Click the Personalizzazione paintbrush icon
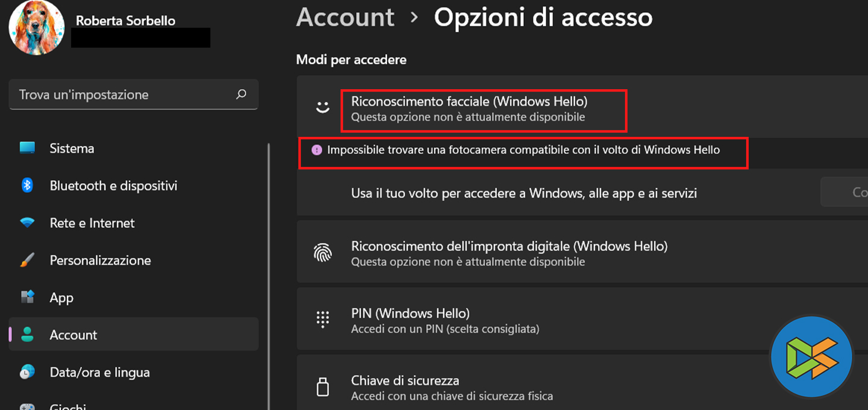Image resolution: width=868 pixels, height=410 pixels. 27,260
